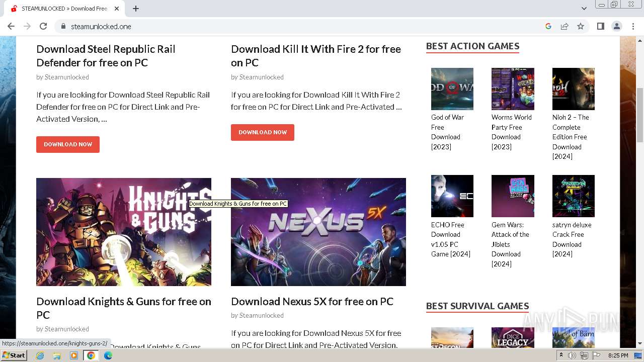This screenshot has height=362, width=644.
Task: Open media player taskbar icon
Action: [74, 355]
